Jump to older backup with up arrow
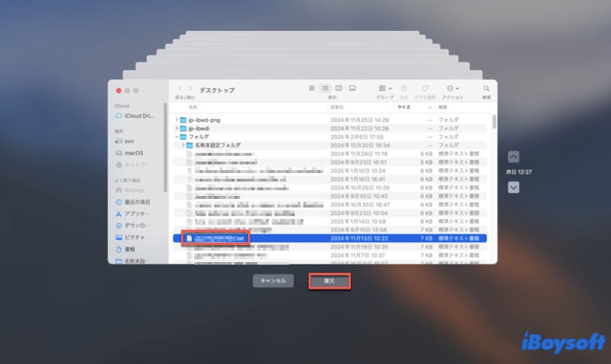611x364 pixels. pos(513,157)
